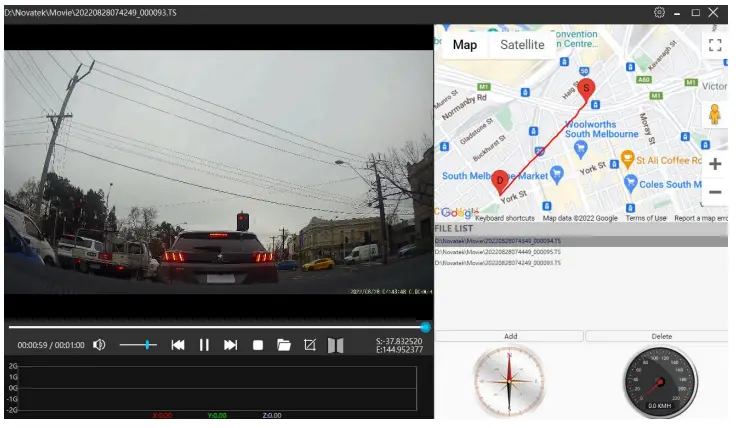The image size is (736, 428).
Task: Click the FILE LIST header
Action: [453, 229]
